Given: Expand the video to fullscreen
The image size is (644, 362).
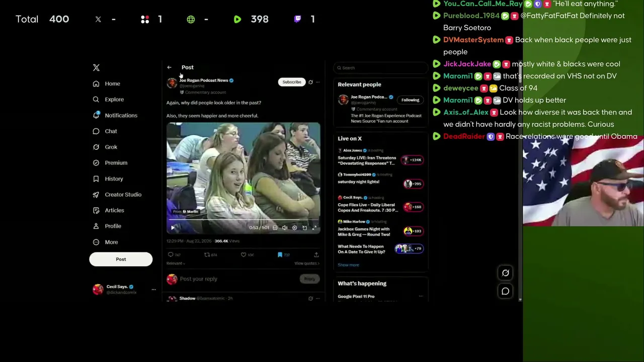Looking at the screenshot, I should click(x=314, y=228).
